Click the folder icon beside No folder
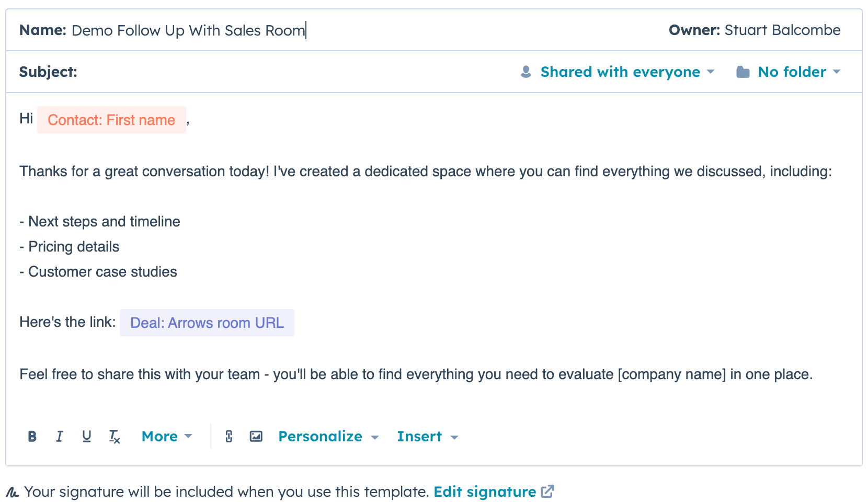This screenshot has height=502, width=868. coord(743,72)
